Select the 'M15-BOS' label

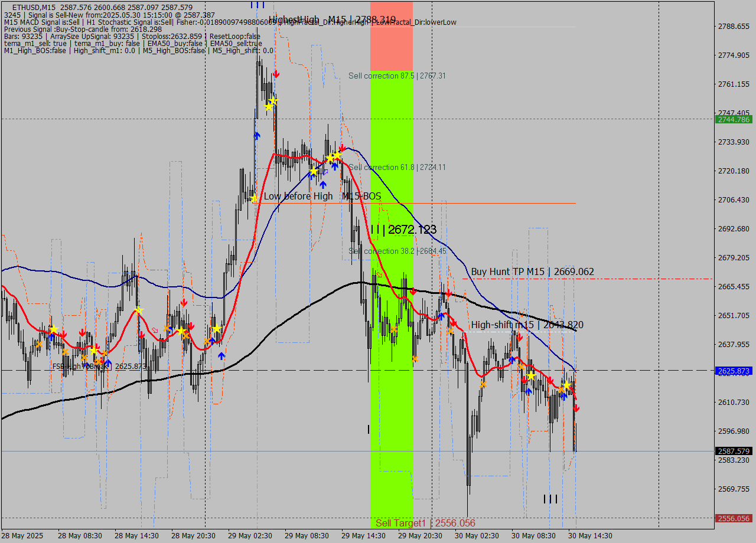click(x=361, y=196)
